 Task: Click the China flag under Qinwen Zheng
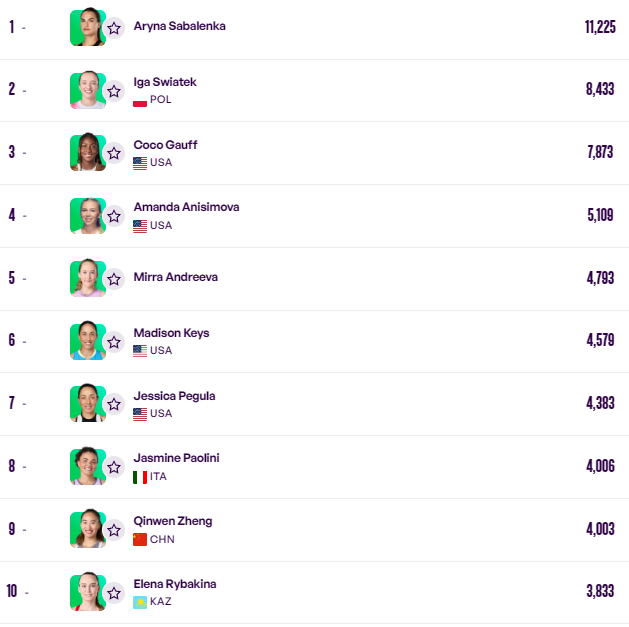[x=140, y=540]
